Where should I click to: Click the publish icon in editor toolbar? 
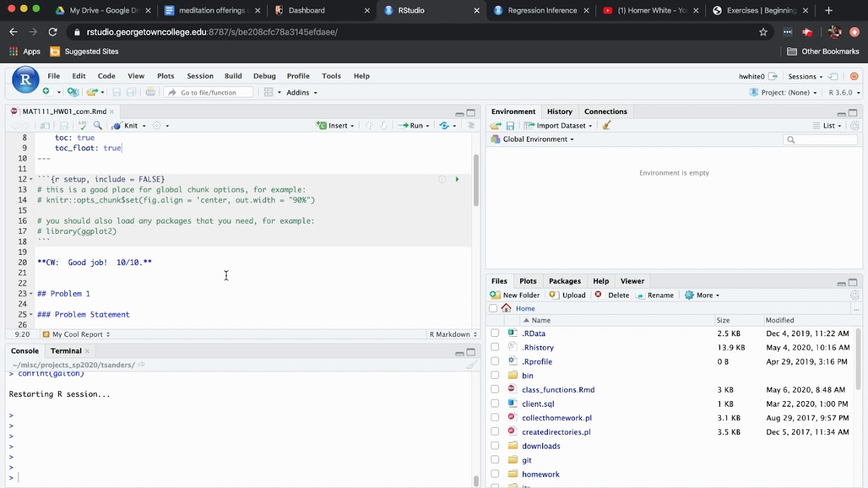tap(444, 125)
